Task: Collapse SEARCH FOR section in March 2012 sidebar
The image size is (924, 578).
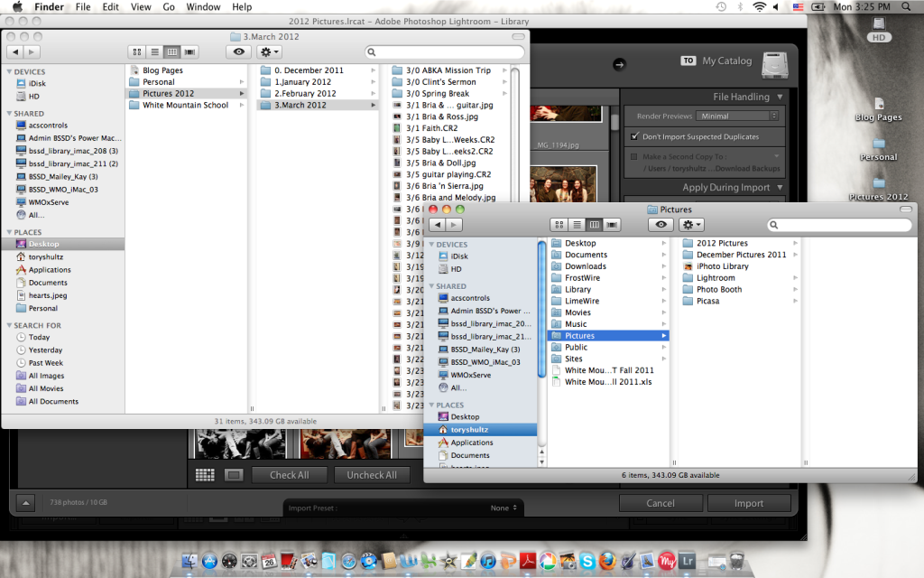Action: pyautogui.click(x=9, y=325)
